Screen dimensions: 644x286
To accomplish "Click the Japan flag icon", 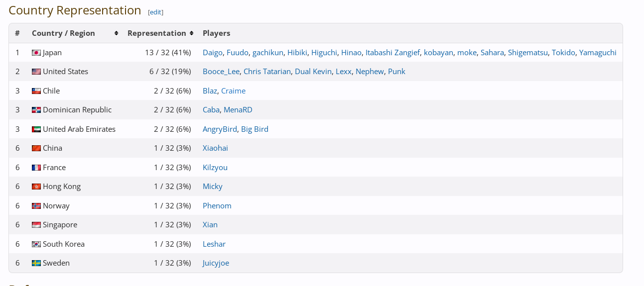I will coord(36,53).
